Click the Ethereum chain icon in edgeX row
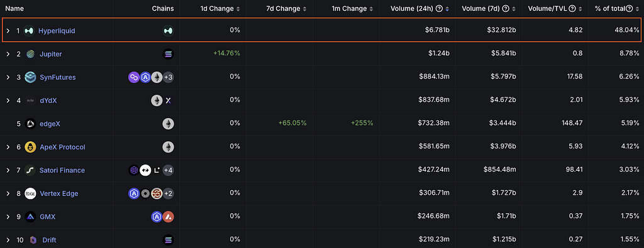 [169, 124]
